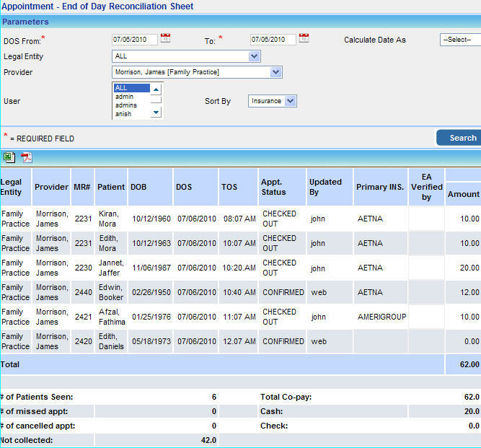
Task: Select the MR# 2440 cell
Action: point(83,292)
